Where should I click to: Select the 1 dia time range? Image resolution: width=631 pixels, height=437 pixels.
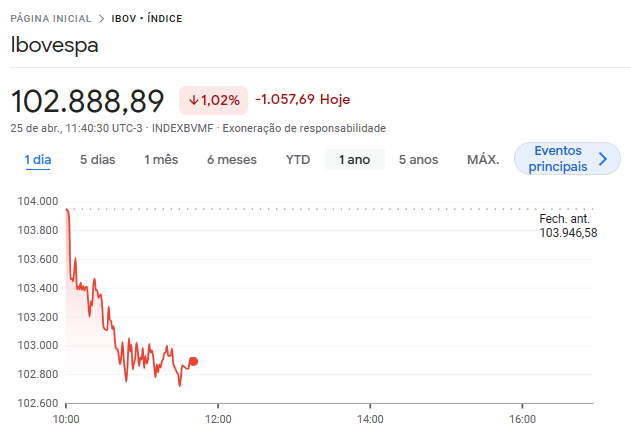[38, 159]
